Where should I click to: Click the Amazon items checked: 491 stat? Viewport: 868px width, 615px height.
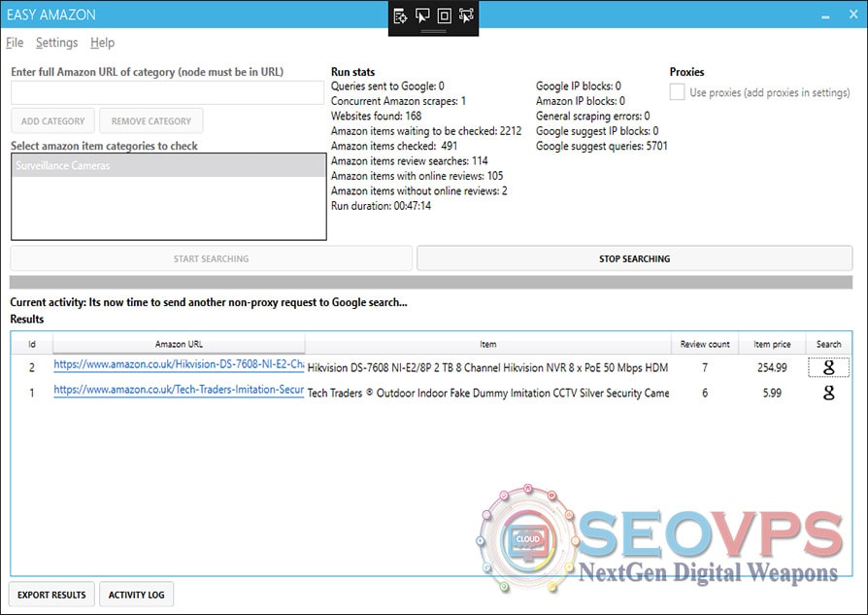tap(394, 146)
